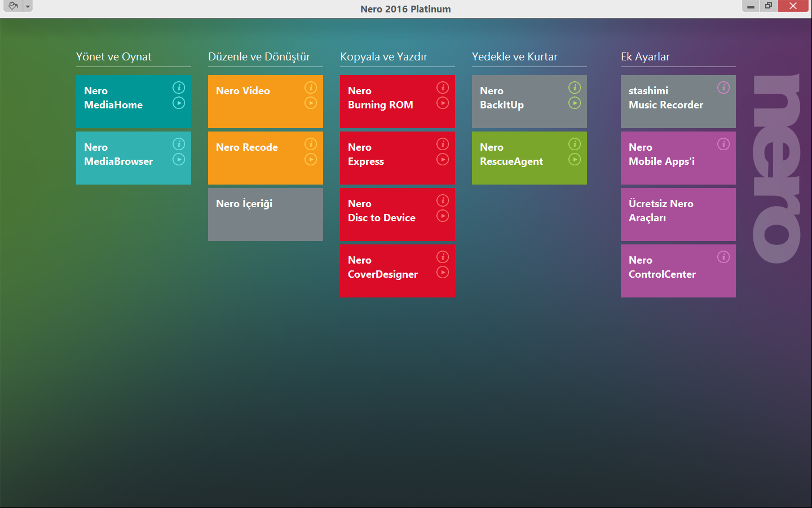Play tutorial for Nero CoverDesigner
812x508 pixels.
coord(443,272)
